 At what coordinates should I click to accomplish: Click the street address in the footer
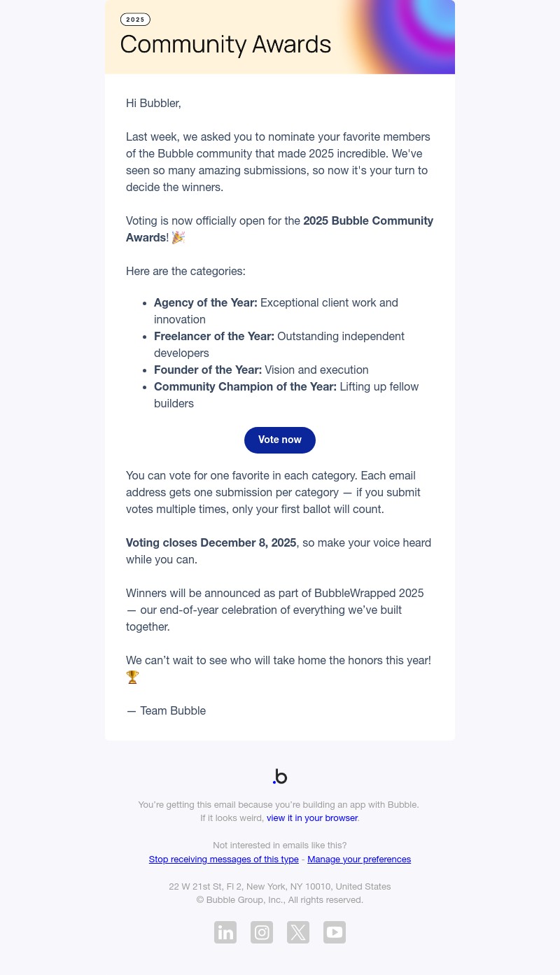[280, 886]
